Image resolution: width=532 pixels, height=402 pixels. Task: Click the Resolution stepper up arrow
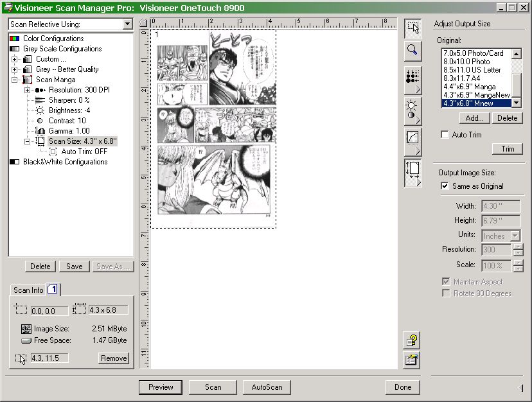[518, 247]
